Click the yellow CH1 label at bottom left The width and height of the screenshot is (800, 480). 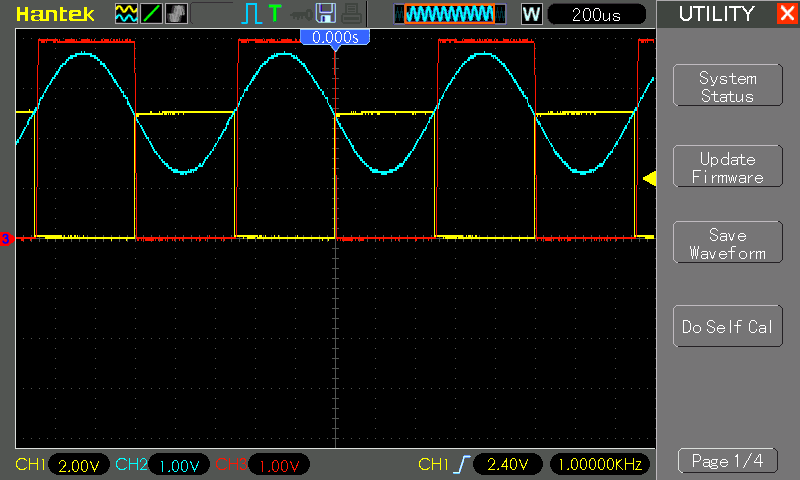(31, 464)
